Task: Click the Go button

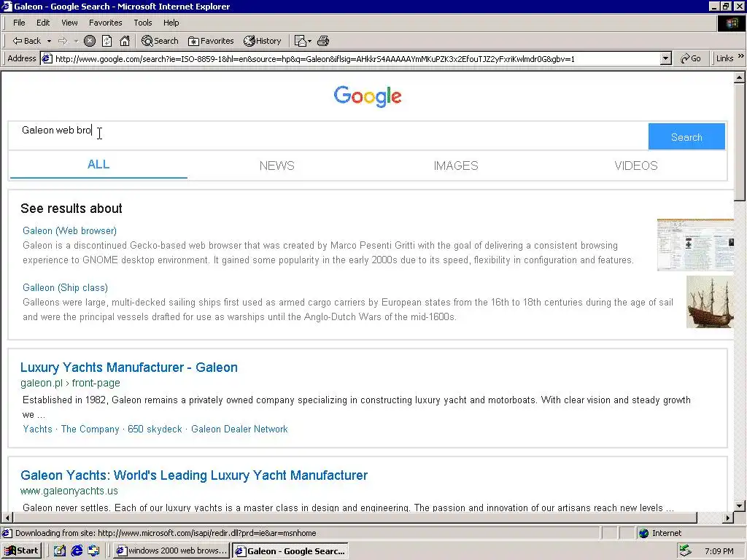Action: [691, 58]
